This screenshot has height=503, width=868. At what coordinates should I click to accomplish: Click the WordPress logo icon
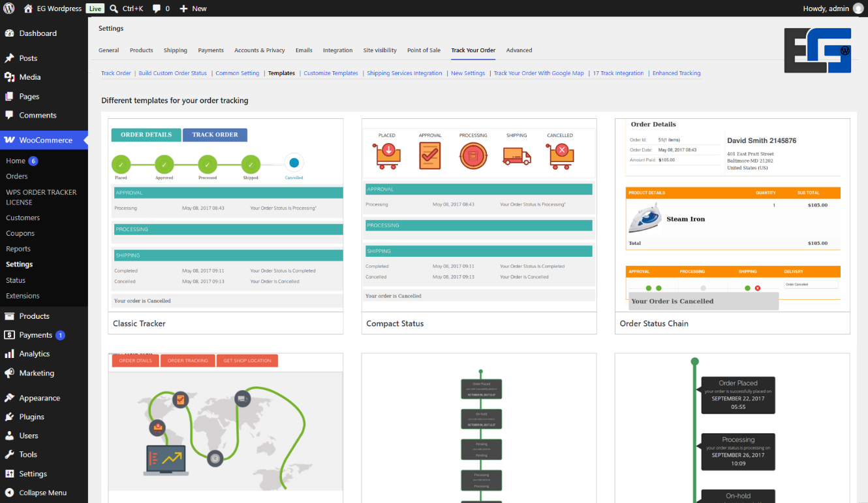click(x=9, y=8)
